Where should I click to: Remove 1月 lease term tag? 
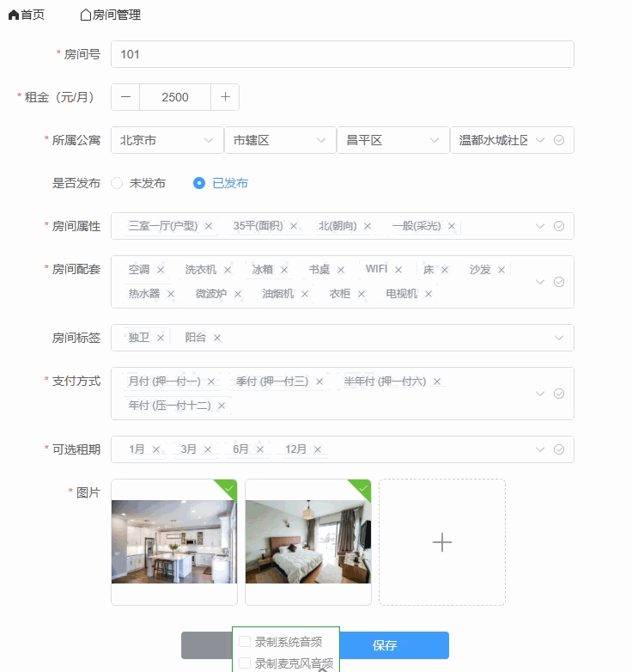pos(156,449)
